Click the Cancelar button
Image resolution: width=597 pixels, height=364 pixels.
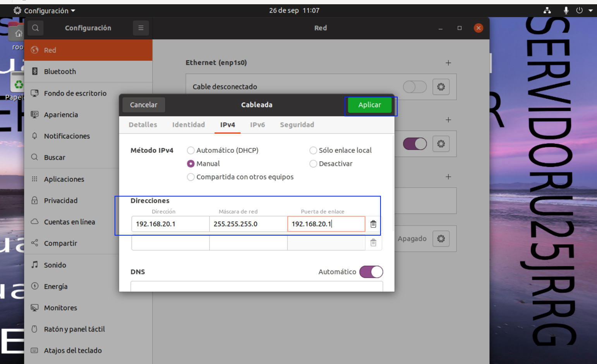pos(144,105)
